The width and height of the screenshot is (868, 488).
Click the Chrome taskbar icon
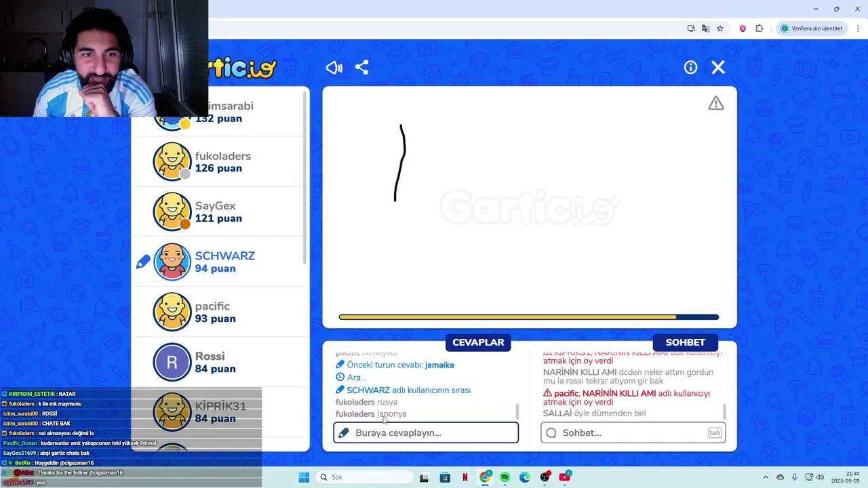point(485,477)
